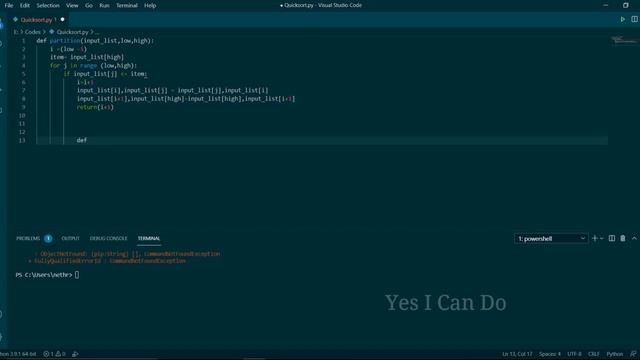Screen dimensions: 640x360
Task: Open the Selection menu
Action: tap(48, 5)
